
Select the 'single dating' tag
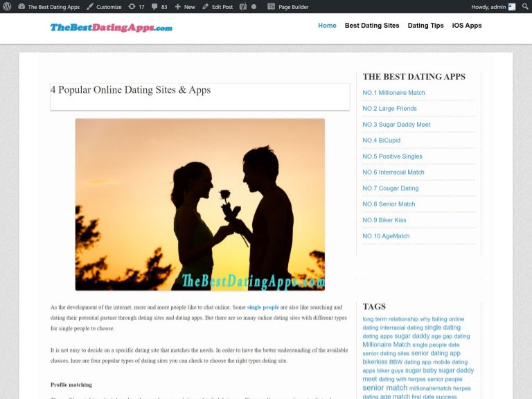tap(443, 328)
